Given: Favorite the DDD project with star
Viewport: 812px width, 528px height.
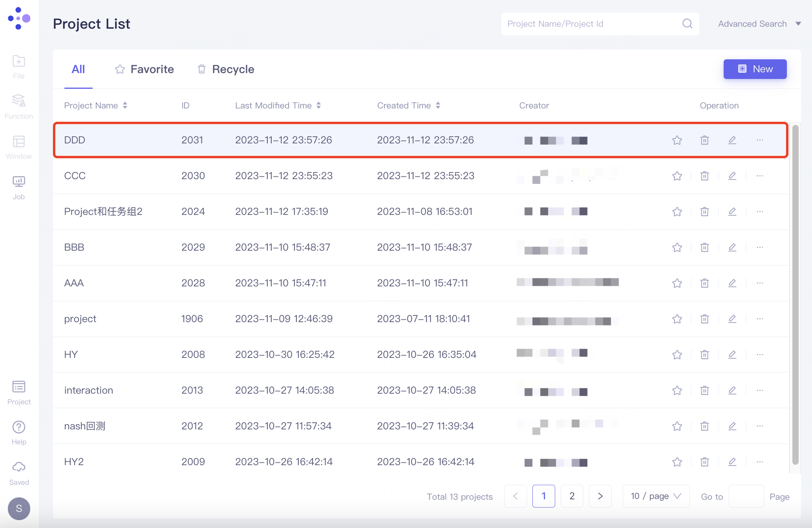Looking at the screenshot, I should pyautogui.click(x=677, y=140).
